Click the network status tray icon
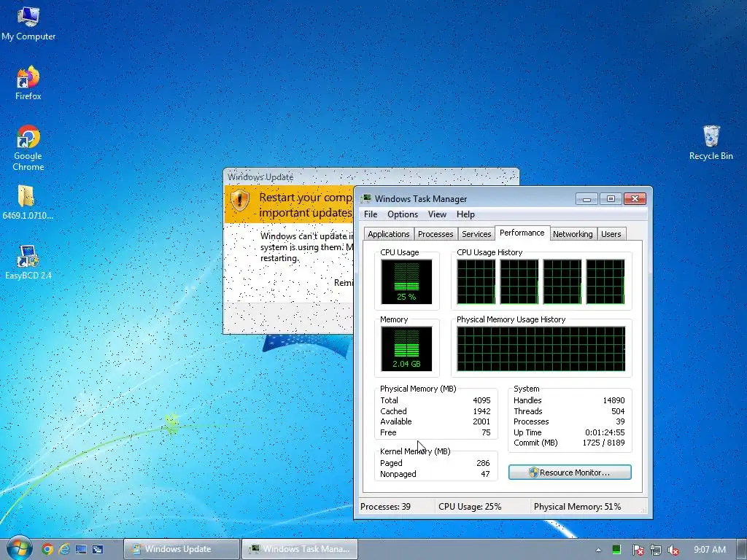The height and width of the screenshot is (560, 747). pyautogui.click(x=656, y=550)
